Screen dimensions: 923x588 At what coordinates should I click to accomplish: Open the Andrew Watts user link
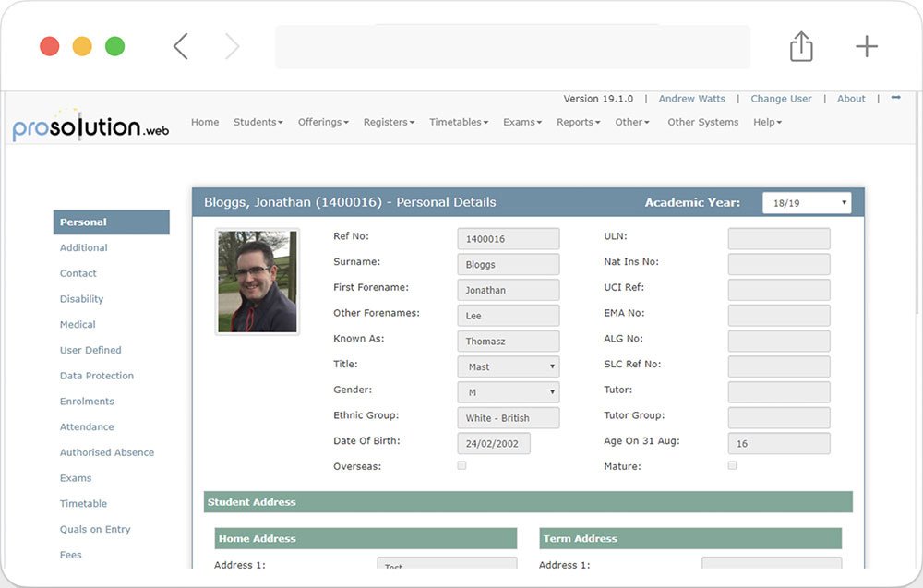point(691,99)
